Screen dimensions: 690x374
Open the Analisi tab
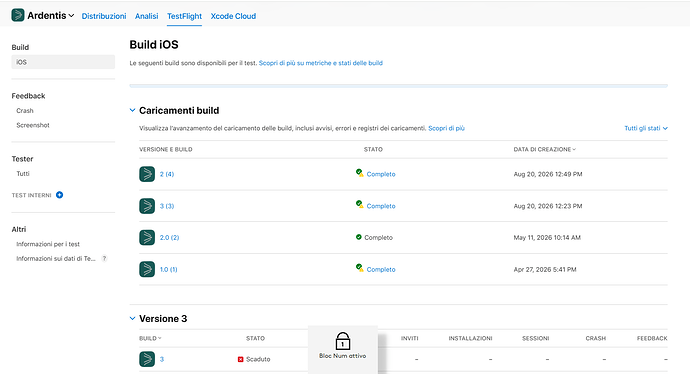point(147,16)
